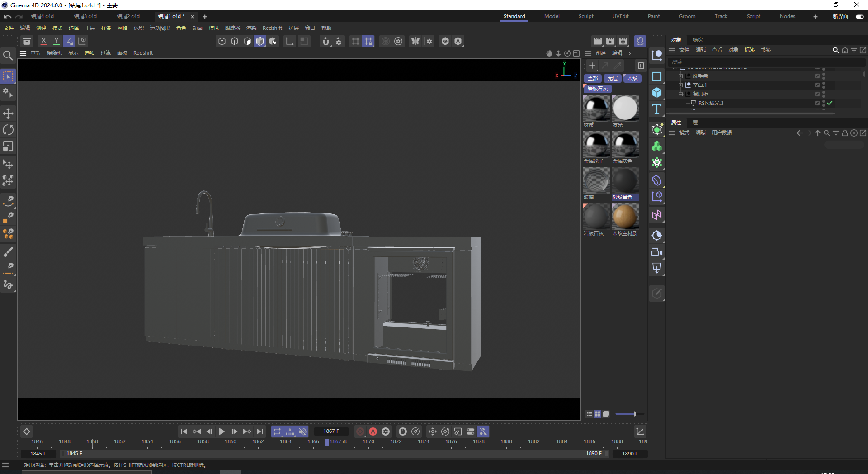Add a Camera object
The height and width of the screenshot is (474, 868).
click(x=657, y=252)
